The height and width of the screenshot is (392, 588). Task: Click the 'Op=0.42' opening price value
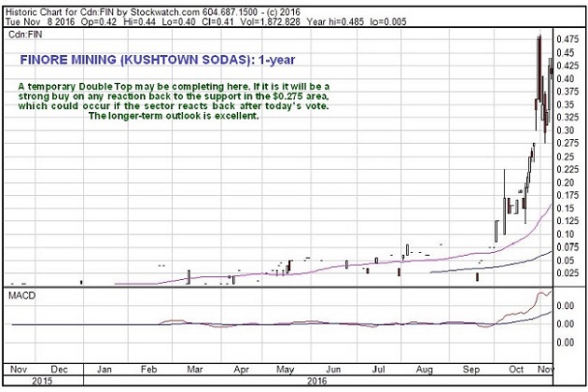[99, 21]
